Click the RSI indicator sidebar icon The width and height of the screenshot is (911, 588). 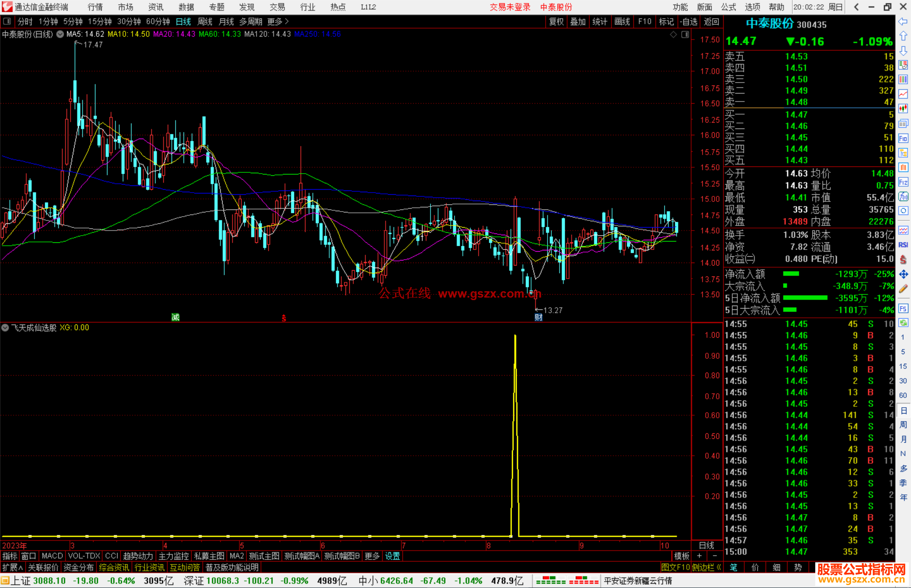pyautogui.click(x=903, y=245)
